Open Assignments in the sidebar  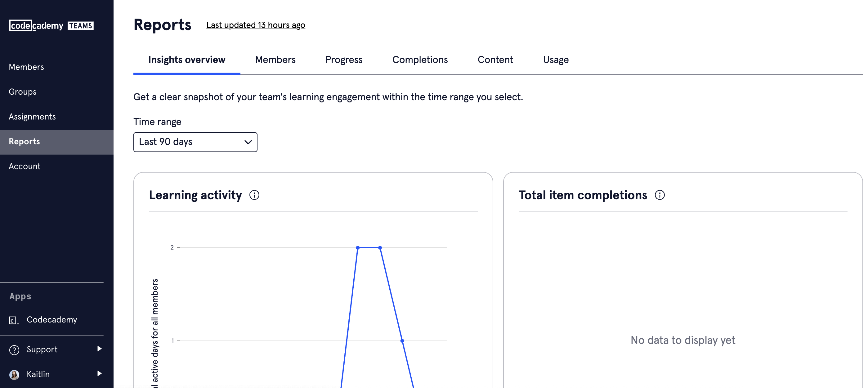pyautogui.click(x=32, y=117)
